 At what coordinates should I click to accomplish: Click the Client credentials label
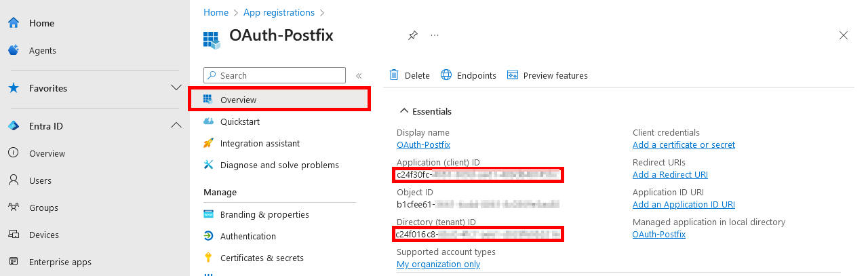point(666,132)
